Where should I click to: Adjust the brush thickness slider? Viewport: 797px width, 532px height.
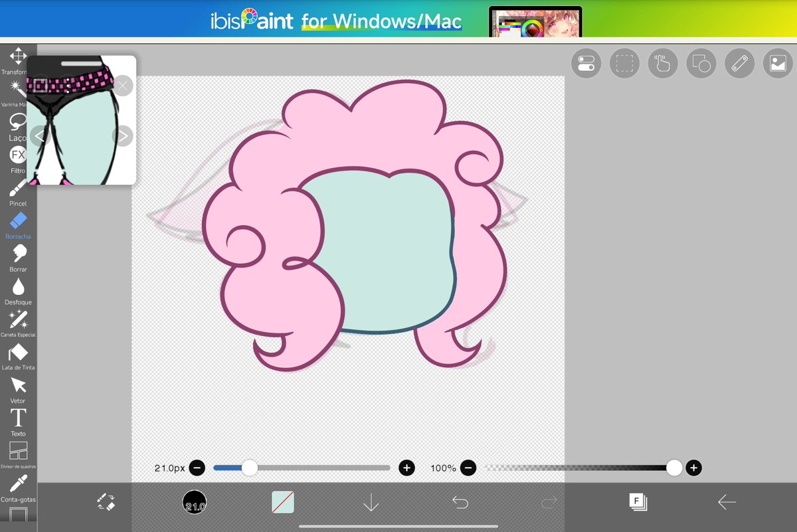tap(302, 468)
